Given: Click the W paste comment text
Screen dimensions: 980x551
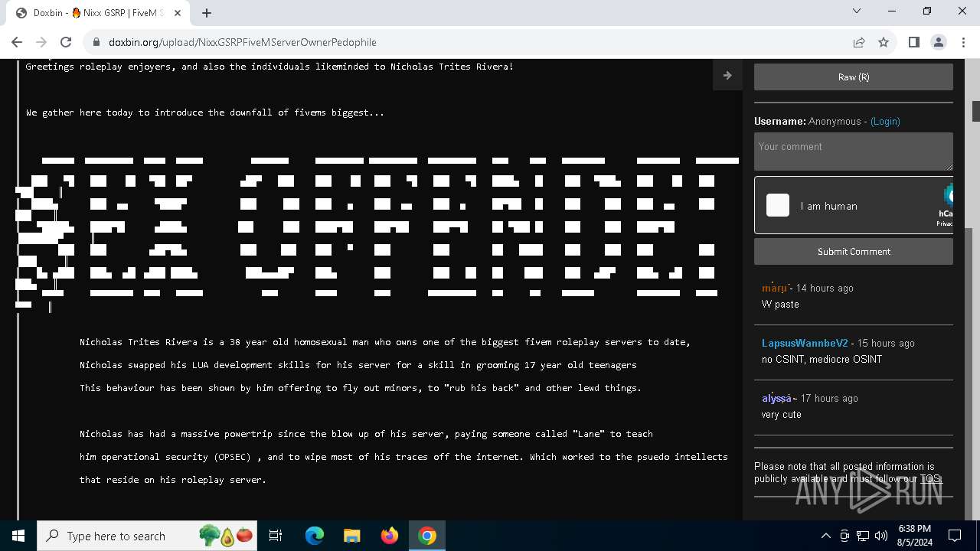Looking at the screenshot, I should click(780, 304).
